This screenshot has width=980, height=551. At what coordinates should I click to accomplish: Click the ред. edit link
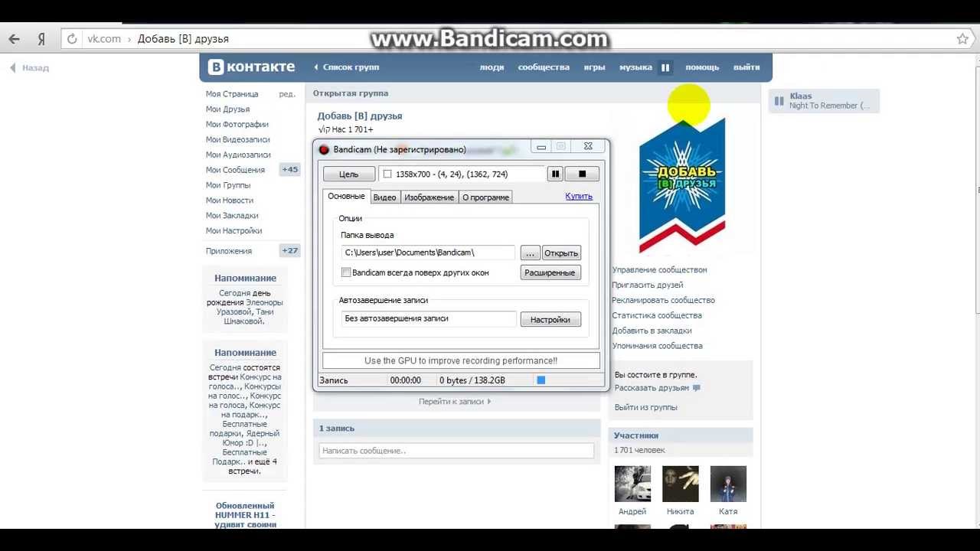[287, 94]
